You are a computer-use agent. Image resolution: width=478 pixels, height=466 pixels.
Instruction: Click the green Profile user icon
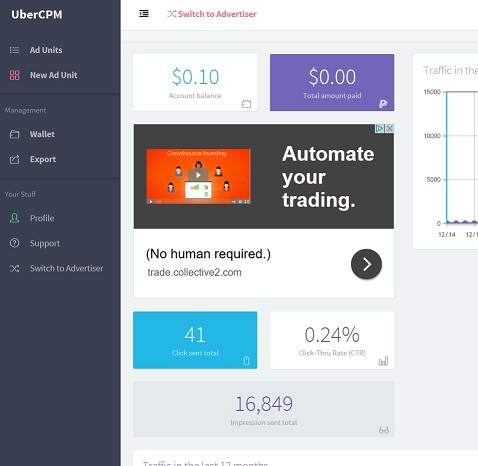(14, 218)
